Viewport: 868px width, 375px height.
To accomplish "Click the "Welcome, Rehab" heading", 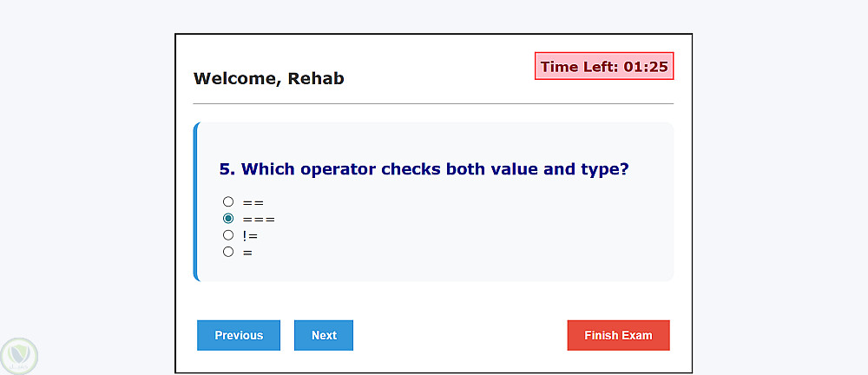I will pos(269,78).
